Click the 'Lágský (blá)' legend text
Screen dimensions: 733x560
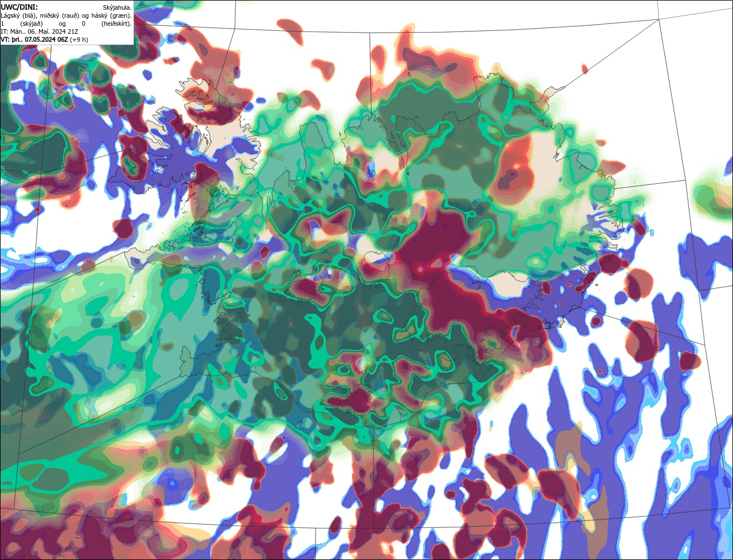tap(18, 16)
